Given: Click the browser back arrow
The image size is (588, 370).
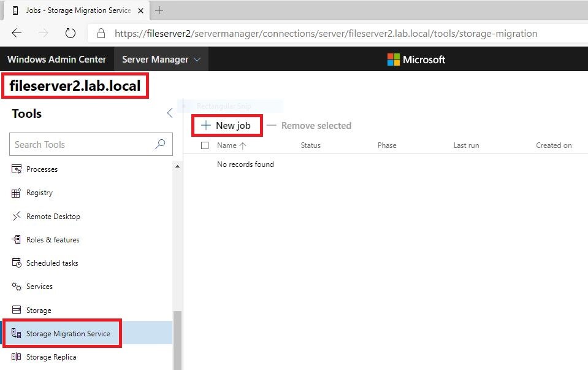Looking at the screenshot, I should [x=17, y=33].
